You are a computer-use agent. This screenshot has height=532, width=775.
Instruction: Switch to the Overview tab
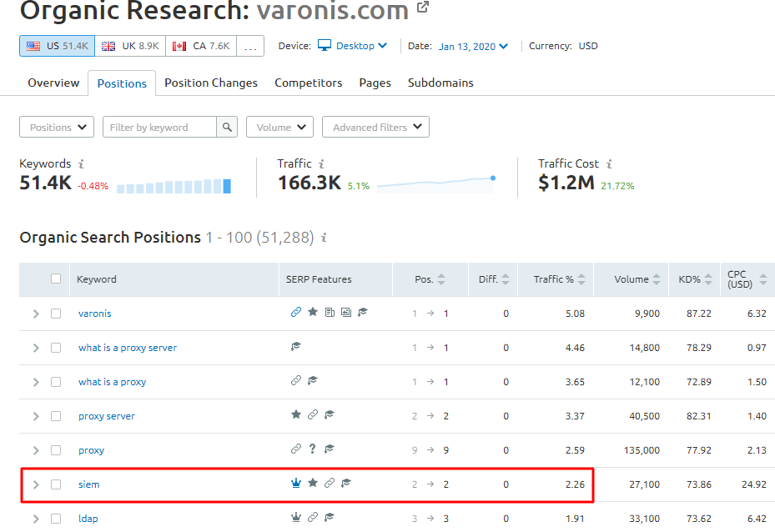coord(53,83)
